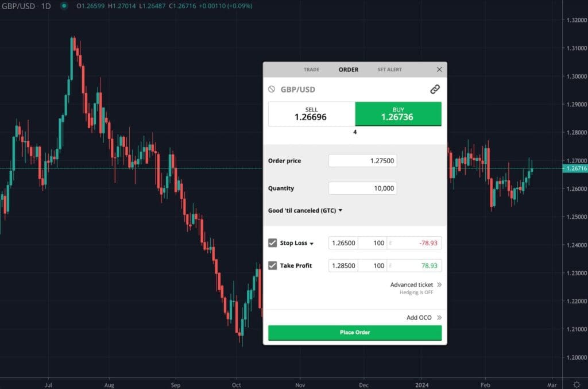Screen dimensions: 588x389
Task: Click the prohibition icon beside GBP/USD
Action: click(x=272, y=89)
